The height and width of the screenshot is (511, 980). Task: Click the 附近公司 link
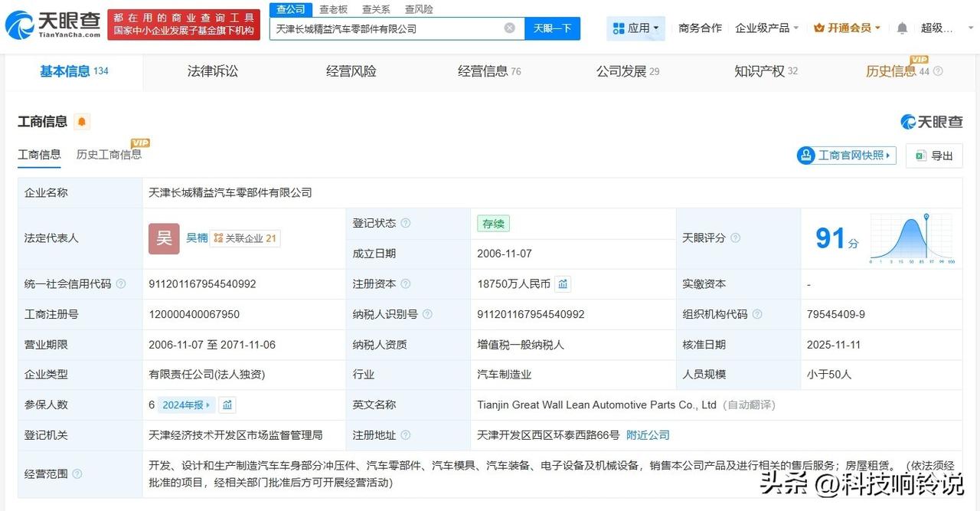648,435
